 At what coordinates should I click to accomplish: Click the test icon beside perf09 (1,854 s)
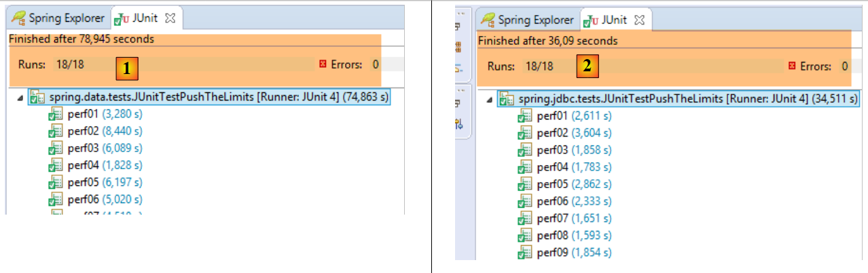click(524, 253)
